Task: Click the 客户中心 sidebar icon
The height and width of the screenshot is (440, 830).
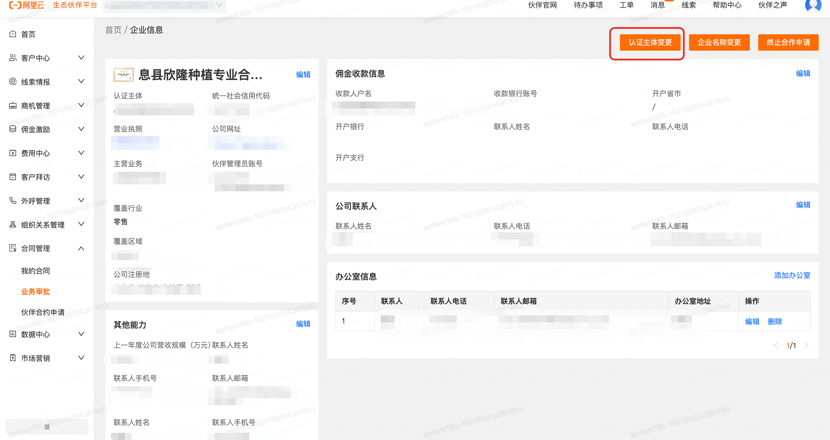Action: point(13,58)
